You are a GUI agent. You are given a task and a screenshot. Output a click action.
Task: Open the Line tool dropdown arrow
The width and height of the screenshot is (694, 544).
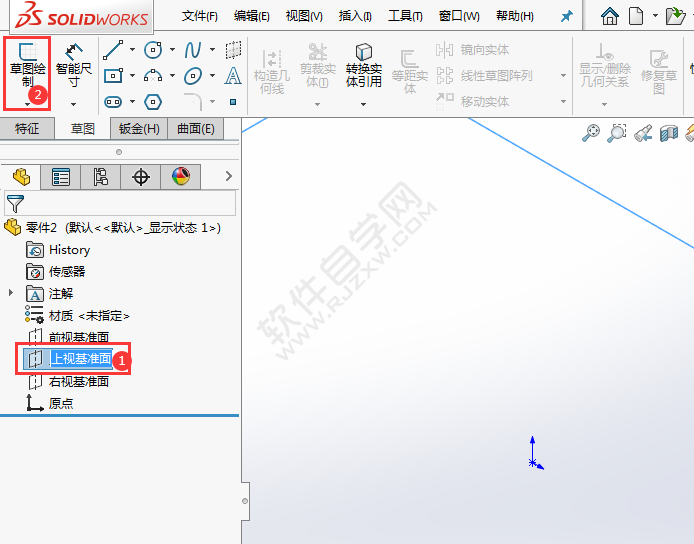click(x=132, y=50)
